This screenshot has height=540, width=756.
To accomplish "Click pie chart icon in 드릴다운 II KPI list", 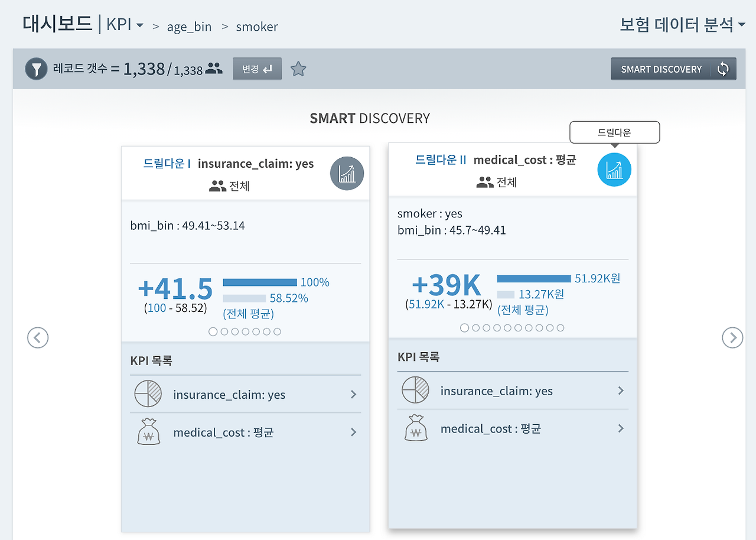I will click(x=415, y=391).
